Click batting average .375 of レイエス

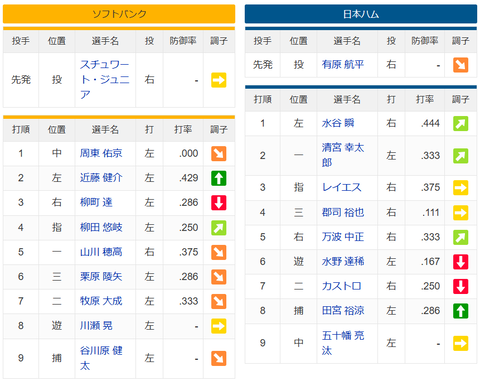[x=430, y=188]
